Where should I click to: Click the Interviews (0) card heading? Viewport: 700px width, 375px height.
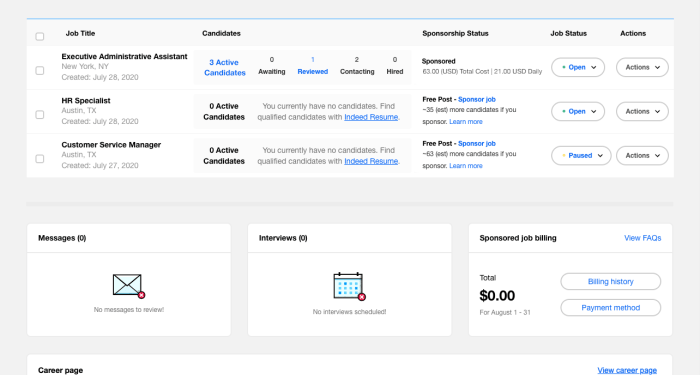pos(283,238)
